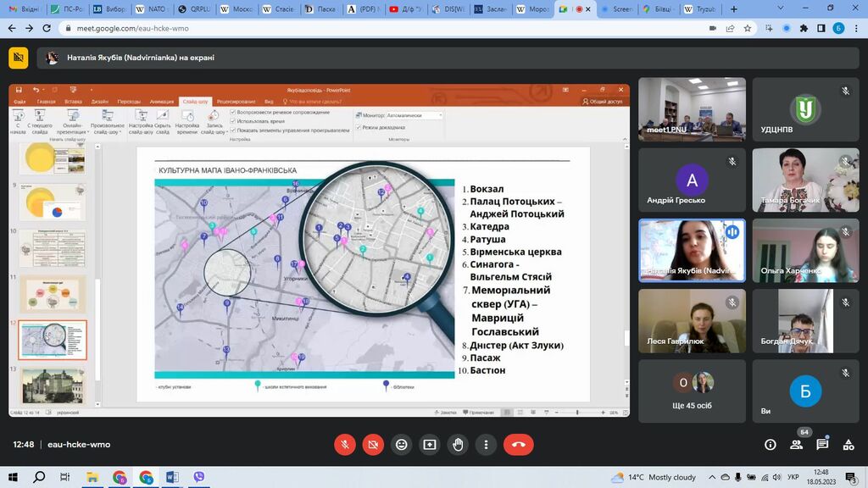Screen dimensions: 868x488
Task: Click the "Ще 45 осіб" participants tile
Action: coord(692,391)
